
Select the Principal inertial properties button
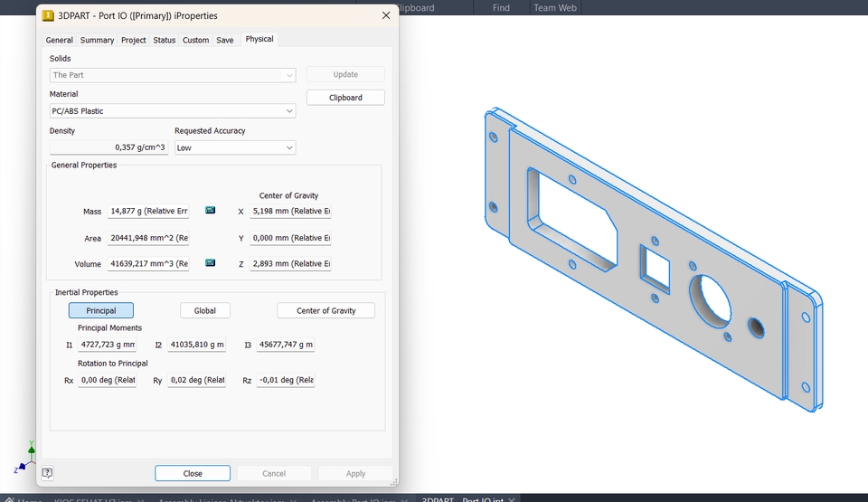point(100,310)
